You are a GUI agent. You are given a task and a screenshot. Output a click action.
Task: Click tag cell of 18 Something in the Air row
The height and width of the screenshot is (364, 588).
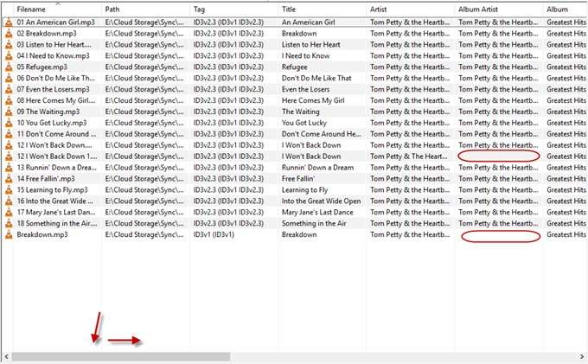[x=228, y=224]
